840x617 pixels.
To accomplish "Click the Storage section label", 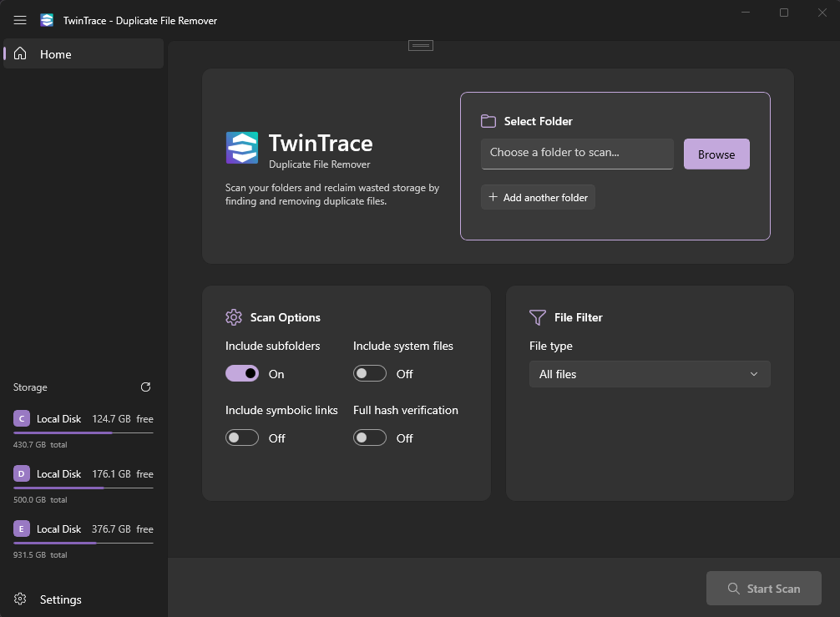I will pyautogui.click(x=30, y=387).
